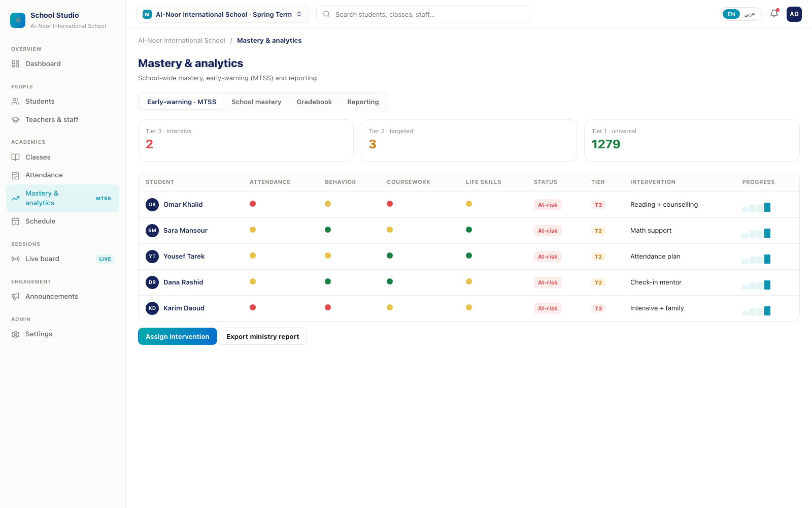Click the Tier 1 universal card

692,140
